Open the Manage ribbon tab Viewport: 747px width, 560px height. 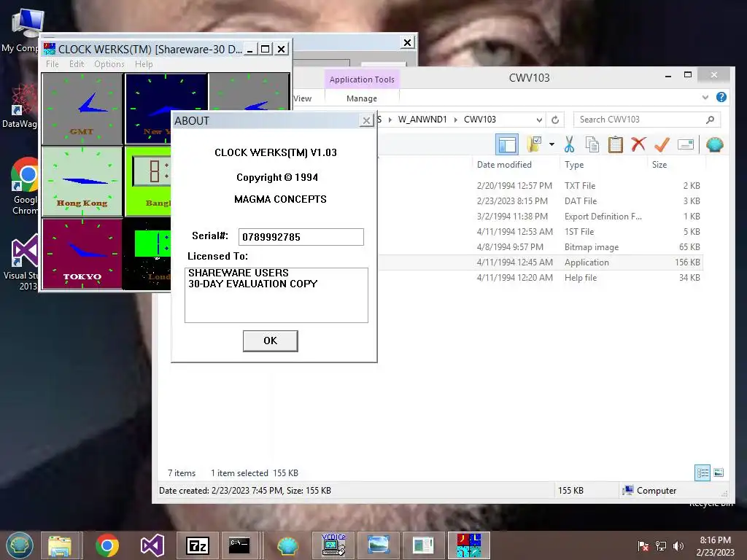pos(362,98)
